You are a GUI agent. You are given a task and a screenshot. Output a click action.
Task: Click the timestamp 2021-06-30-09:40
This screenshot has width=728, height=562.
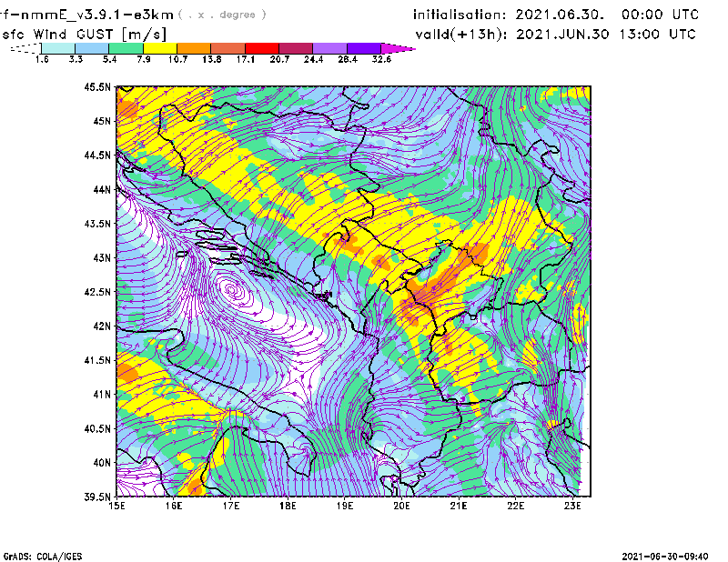coord(665,557)
